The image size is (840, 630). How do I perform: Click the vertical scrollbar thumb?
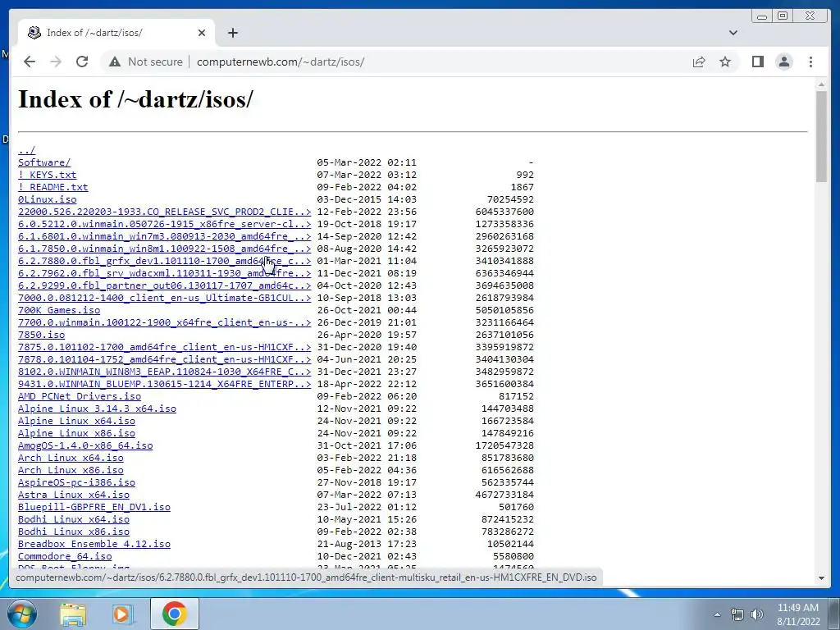pos(821,137)
